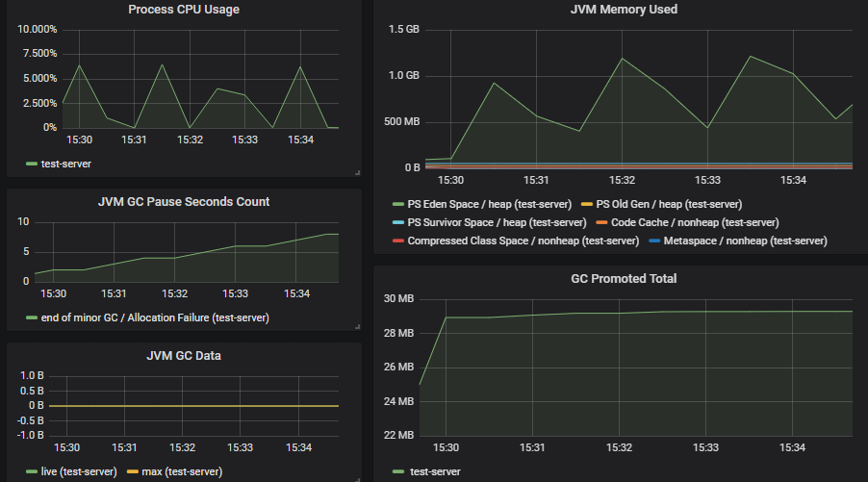Click the resize handle of GC Pause Seconds panel
This screenshot has height=482, width=868.
358,326
